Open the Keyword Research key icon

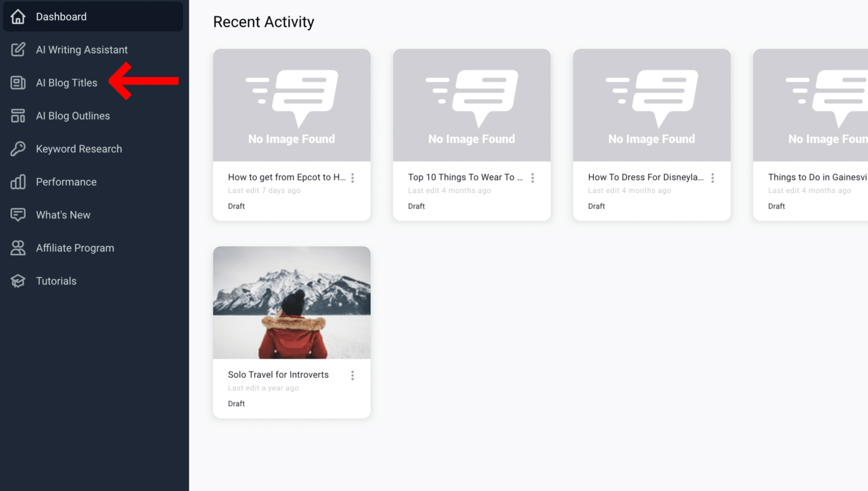[18, 149]
